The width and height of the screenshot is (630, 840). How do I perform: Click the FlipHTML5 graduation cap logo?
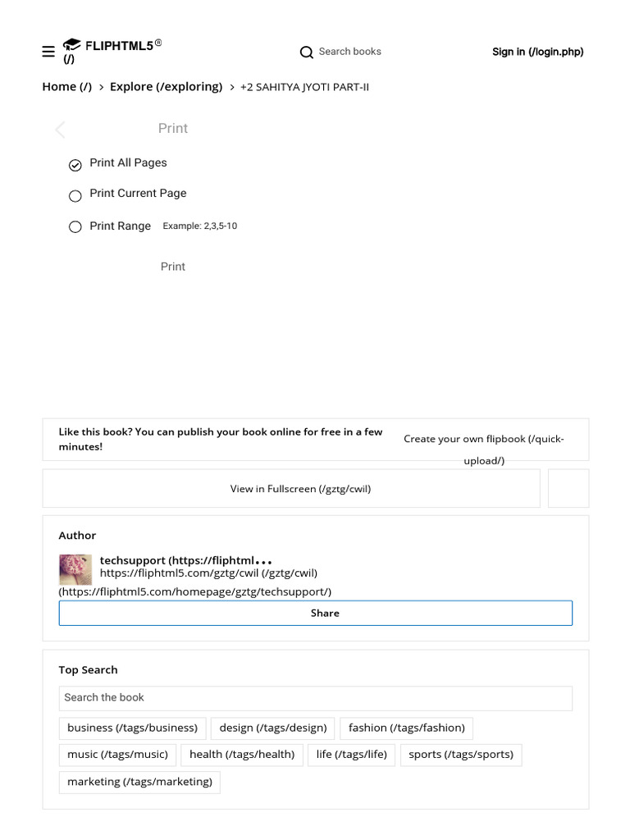[x=71, y=45]
